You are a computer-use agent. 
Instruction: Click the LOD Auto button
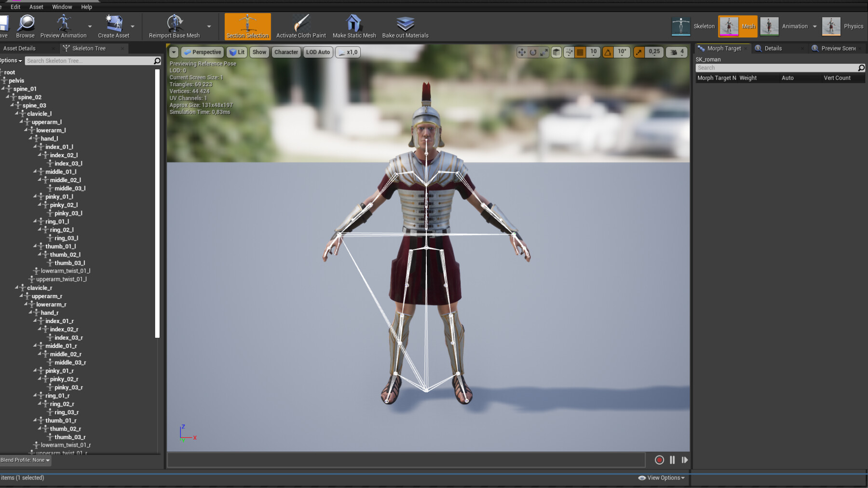[317, 52]
